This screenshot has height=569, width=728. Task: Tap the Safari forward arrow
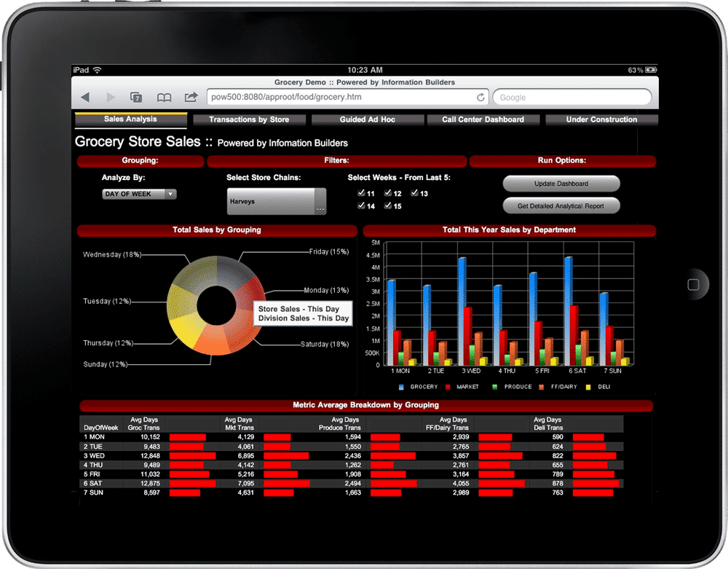point(111,97)
